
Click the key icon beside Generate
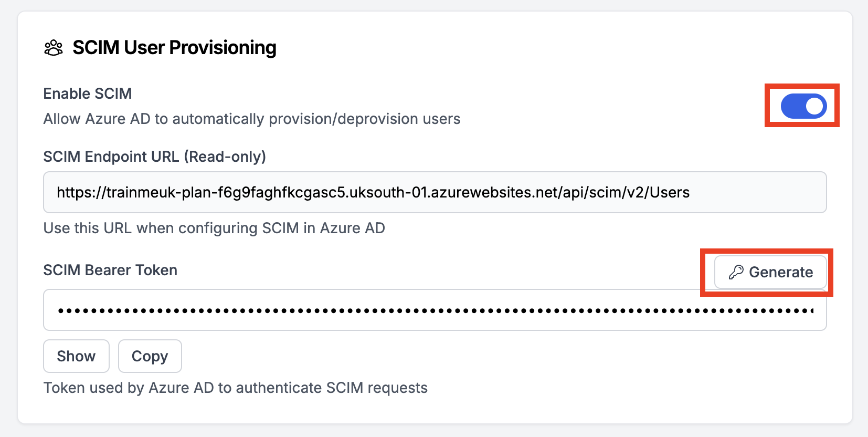click(x=736, y=272)
